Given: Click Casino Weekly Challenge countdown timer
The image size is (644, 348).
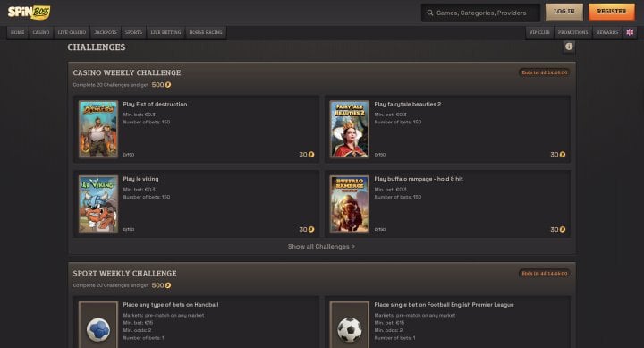Looking at the screenshot, I should tap(544, 72).
